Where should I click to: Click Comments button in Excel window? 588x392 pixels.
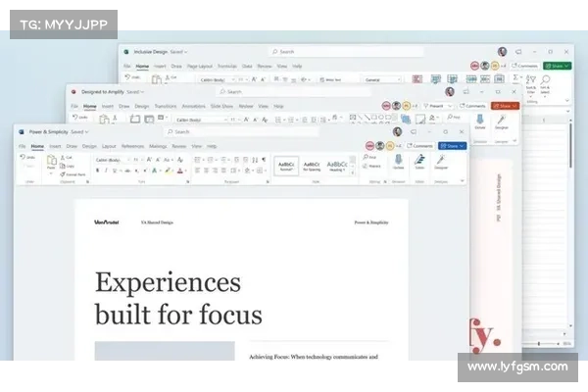[525, 66]
